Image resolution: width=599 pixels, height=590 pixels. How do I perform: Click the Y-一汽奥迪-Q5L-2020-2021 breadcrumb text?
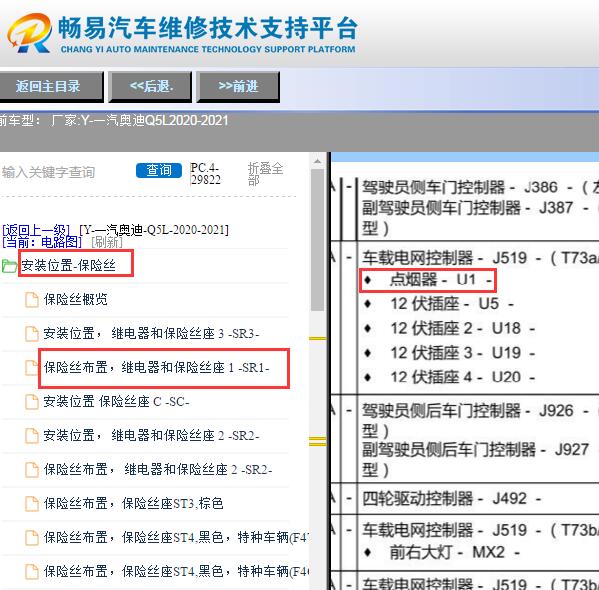[154, 230]
